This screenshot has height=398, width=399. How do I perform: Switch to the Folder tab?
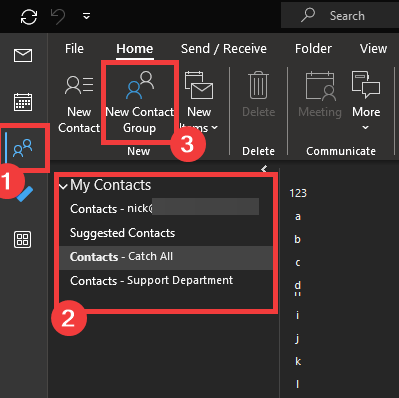click(x=313, y=49)
